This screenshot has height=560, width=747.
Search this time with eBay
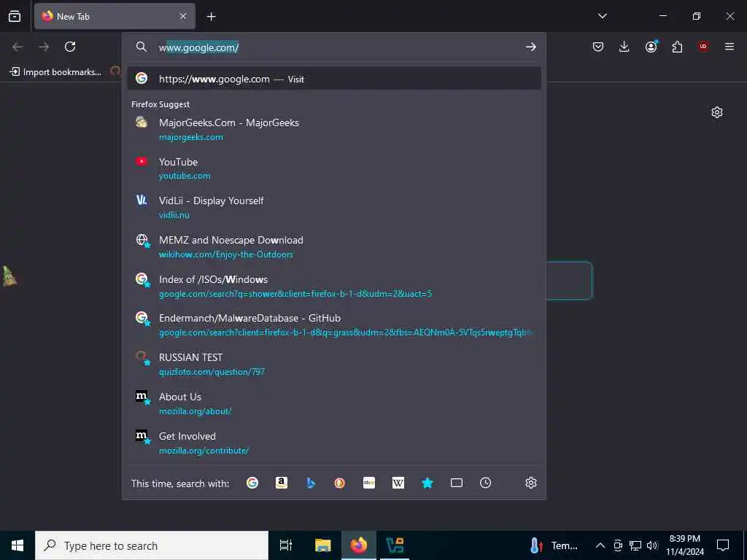click(x=369, y=483)
